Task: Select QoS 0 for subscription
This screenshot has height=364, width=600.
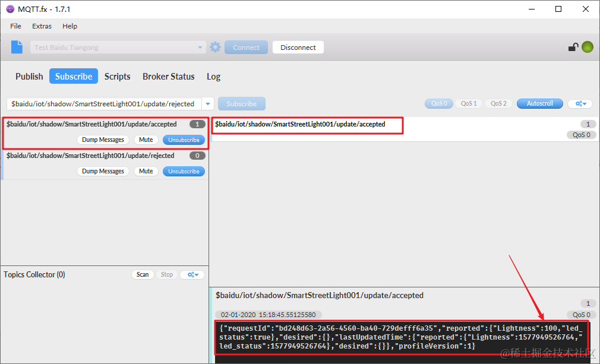Action: [439, 103]
